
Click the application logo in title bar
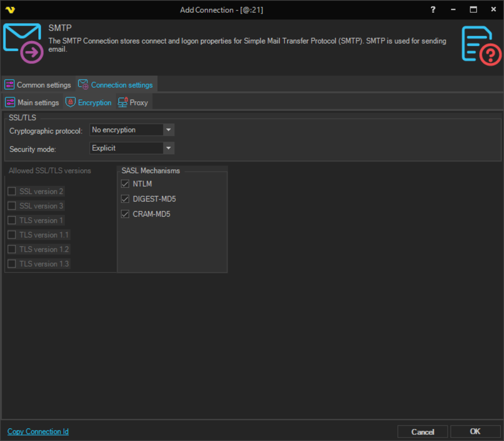(x=10, y=10)
